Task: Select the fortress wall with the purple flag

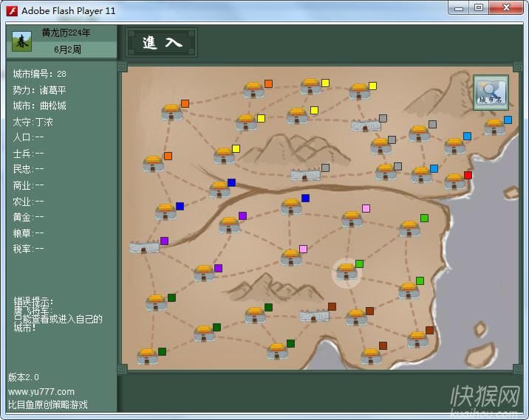Action: tap(145, 247)
